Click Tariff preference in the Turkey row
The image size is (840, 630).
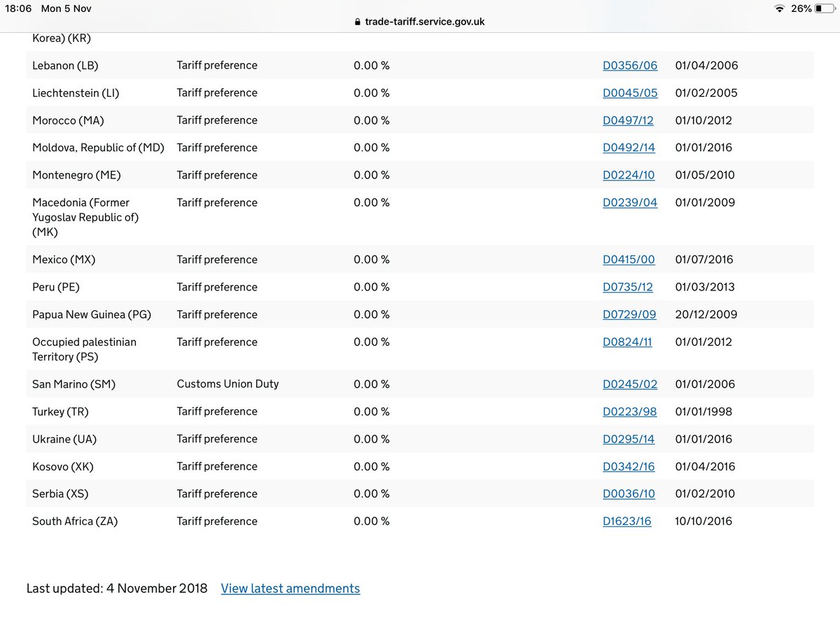tap(217, 411)
